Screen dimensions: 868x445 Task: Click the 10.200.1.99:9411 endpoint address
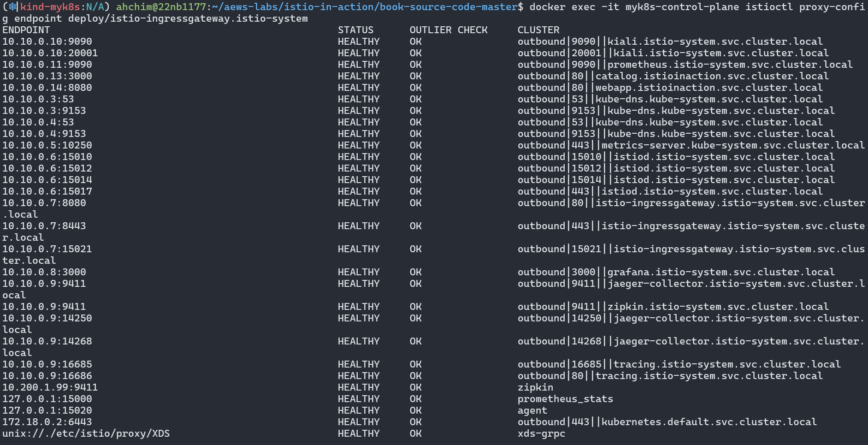click(x=50, y=387)
